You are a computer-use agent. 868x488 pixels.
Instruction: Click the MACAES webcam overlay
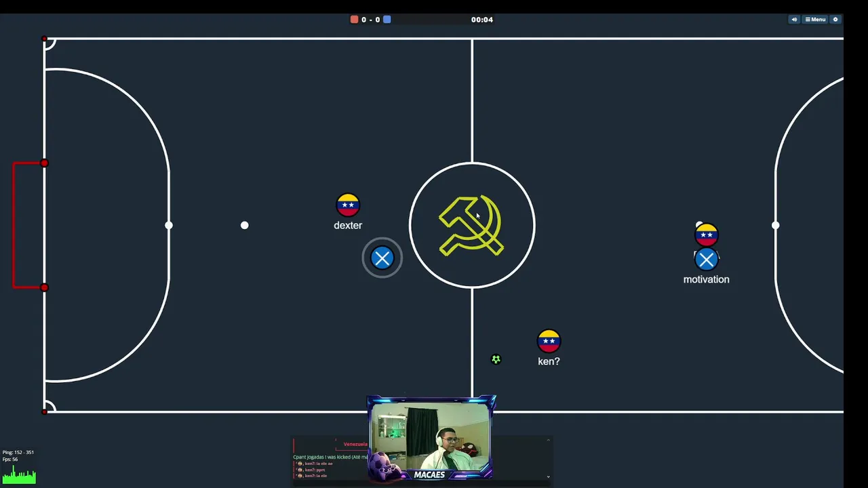[x=431, y=439]
